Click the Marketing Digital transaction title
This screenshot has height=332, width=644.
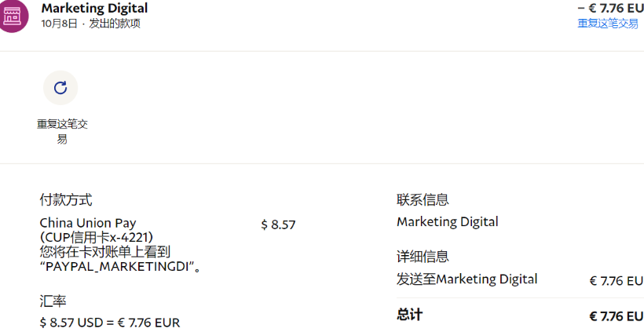click(94, 9)
